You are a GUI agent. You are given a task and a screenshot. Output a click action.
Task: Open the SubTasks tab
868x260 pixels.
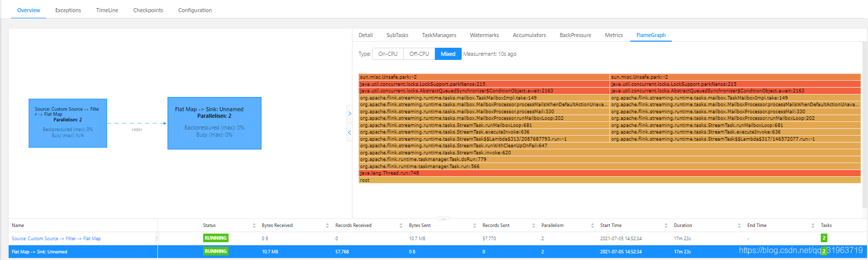tap(397, 35)
